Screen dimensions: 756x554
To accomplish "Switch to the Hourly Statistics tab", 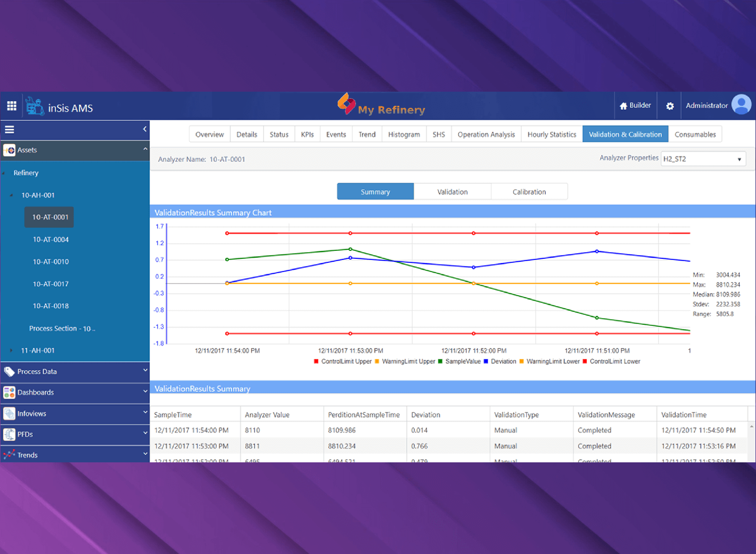I will [x=551, y=134].
